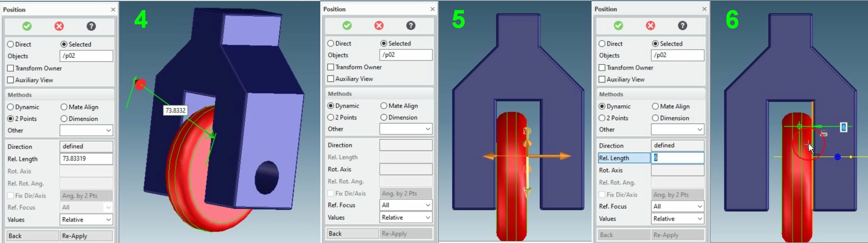
Task: Click red cancel icon in middle Position panel
Action: pos(379,25)
